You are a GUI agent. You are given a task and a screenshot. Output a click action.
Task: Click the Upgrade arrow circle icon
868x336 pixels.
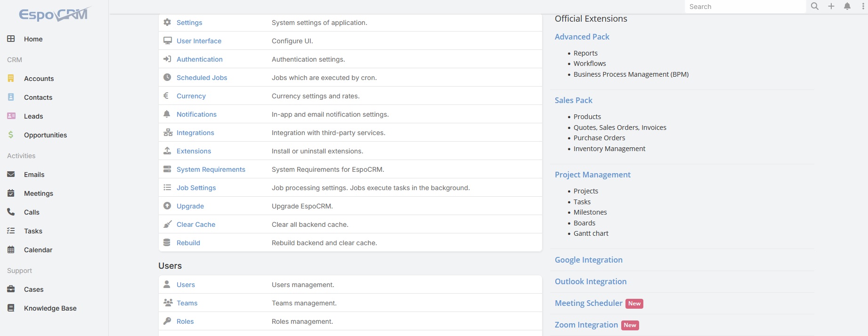(x=167, y=206)
